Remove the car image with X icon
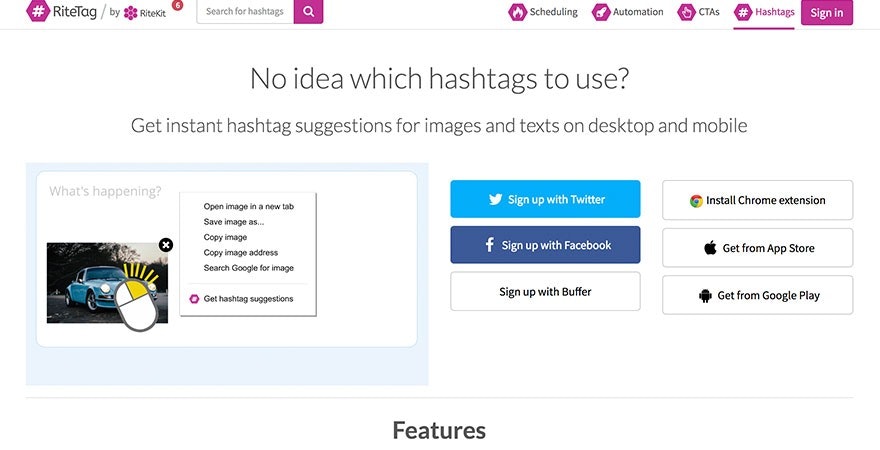Viewport: 880px width, 450px height. (x=166, y=245)
